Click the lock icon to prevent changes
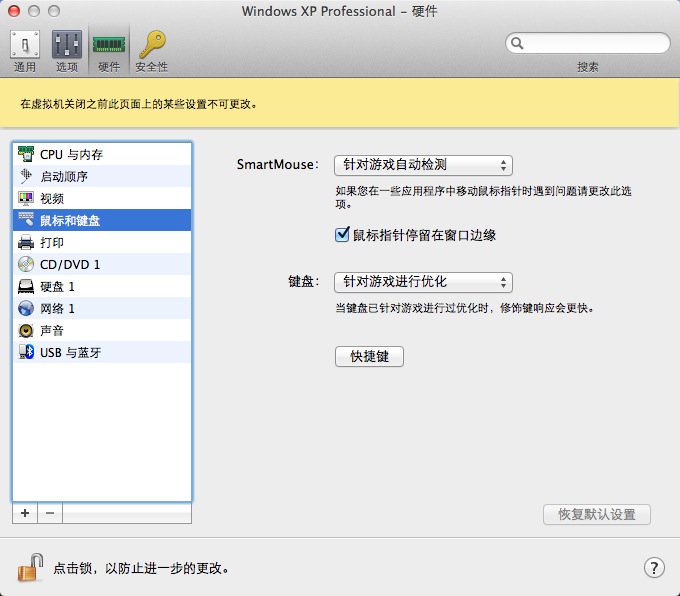 (x=29, y=567)
